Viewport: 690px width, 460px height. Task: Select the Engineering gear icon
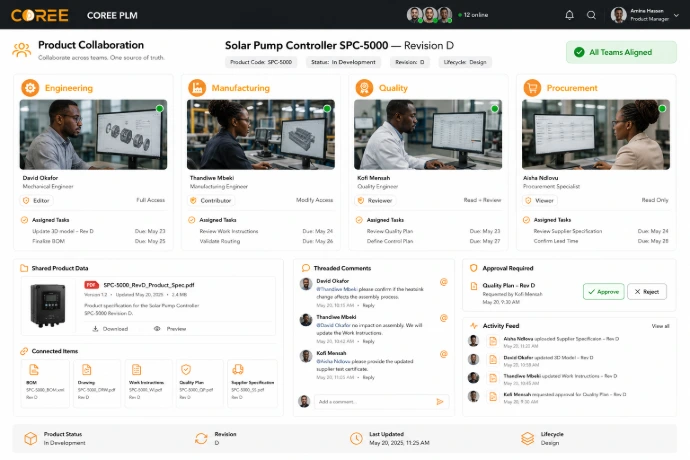tap(30, 88)
